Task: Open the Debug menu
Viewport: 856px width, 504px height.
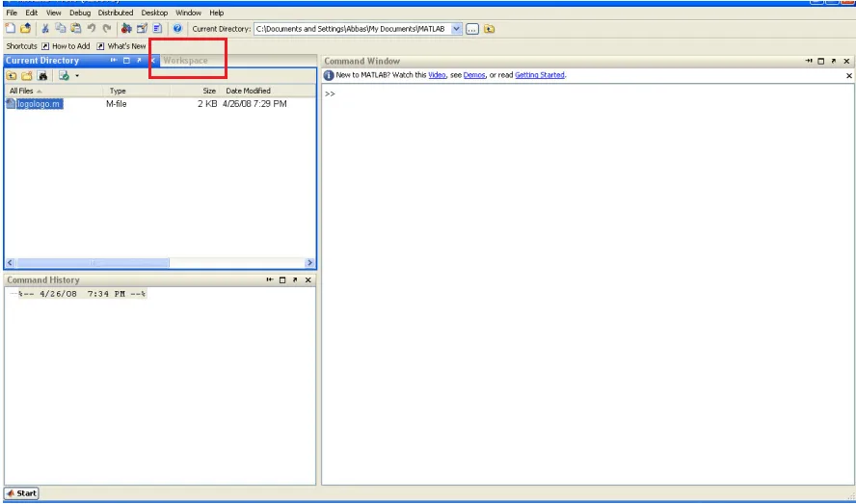Action: click(x=80, y=13)
